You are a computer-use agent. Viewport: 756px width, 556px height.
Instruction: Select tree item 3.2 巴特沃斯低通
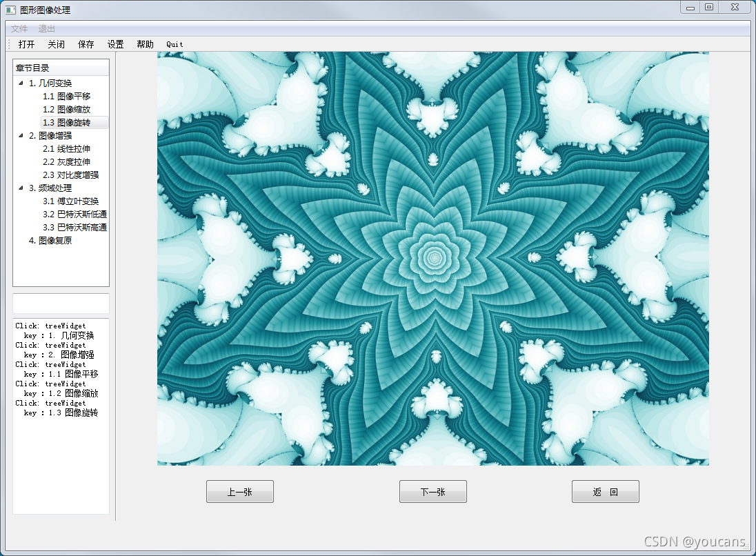coord(74,214)
